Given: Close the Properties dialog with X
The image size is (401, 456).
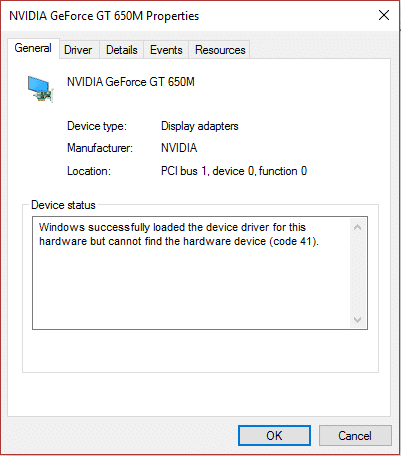Looking at the screenshot, I should click(384, 15).
